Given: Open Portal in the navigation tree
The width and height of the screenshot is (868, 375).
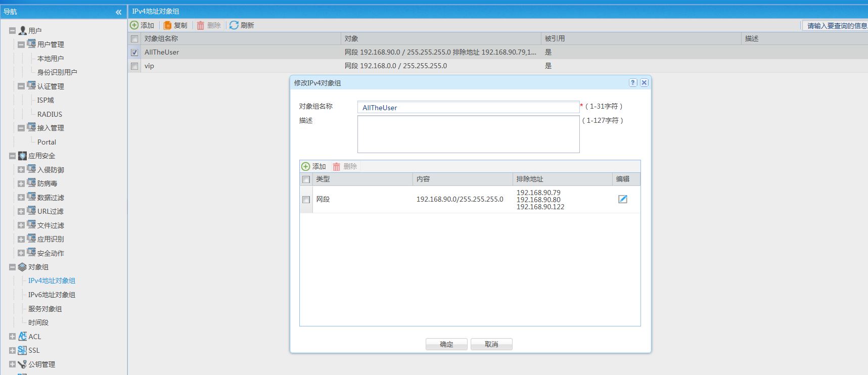Looking at the screenshot, I should (x=47, y=142).
